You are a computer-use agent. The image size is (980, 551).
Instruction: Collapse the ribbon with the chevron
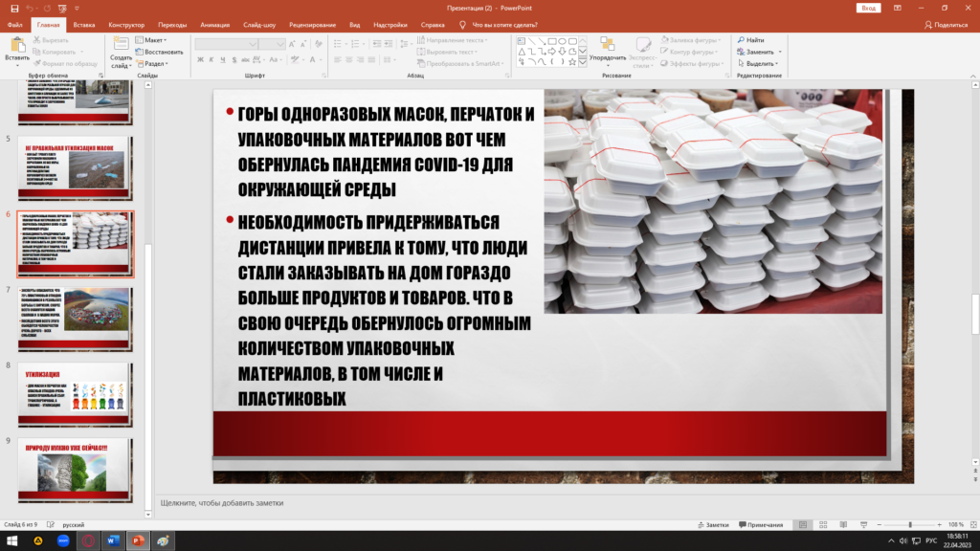click(x=973, y=77)
